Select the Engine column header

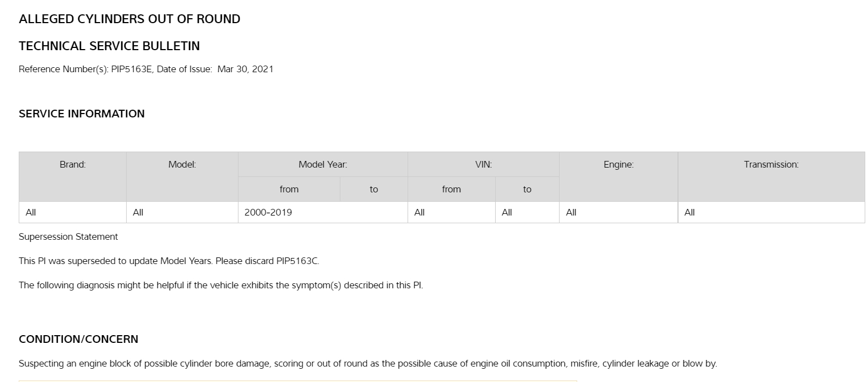[619, 164]
